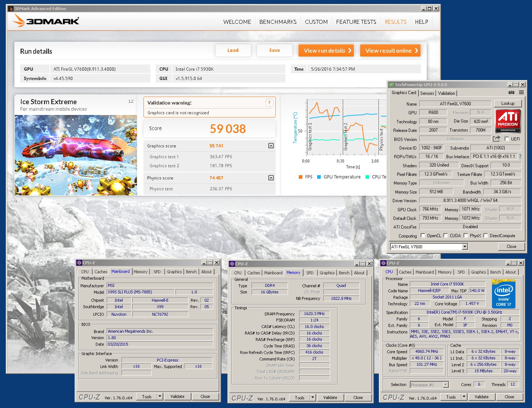Click Validate in CPU-Z Memory window

[x=330, y=398]
